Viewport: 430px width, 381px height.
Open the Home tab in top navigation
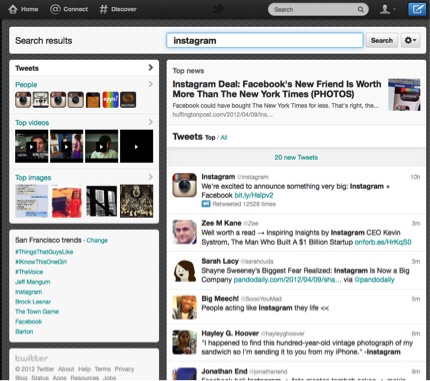23,9
